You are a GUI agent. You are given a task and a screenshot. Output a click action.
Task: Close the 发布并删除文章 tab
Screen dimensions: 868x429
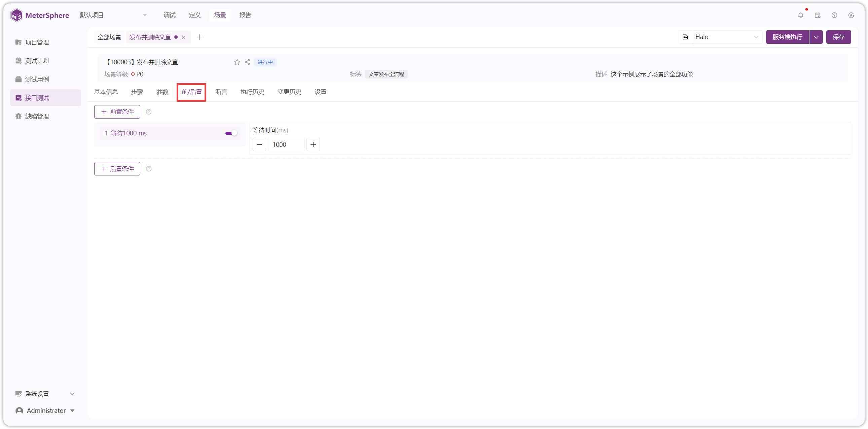point(184,37)
